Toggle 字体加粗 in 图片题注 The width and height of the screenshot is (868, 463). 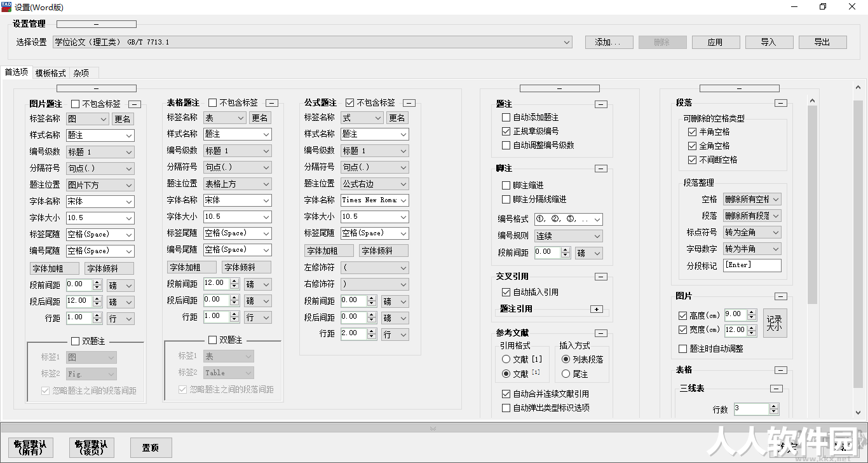pos(55,269)
